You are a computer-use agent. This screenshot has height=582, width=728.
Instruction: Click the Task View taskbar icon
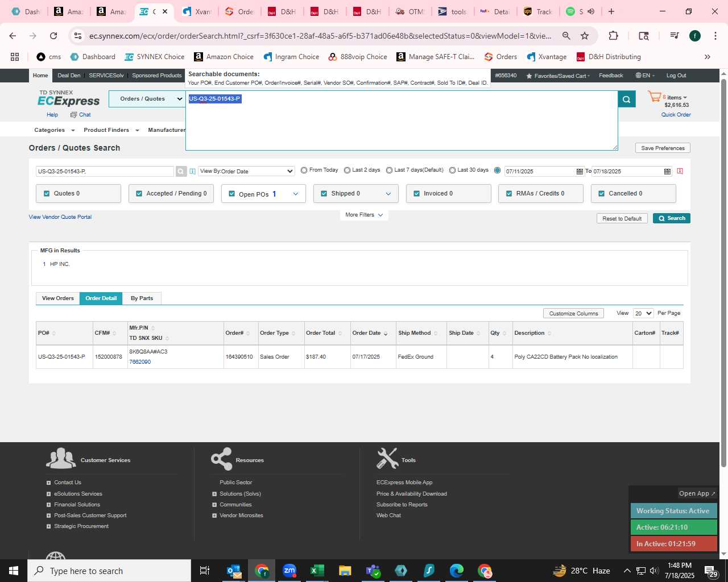205,571
